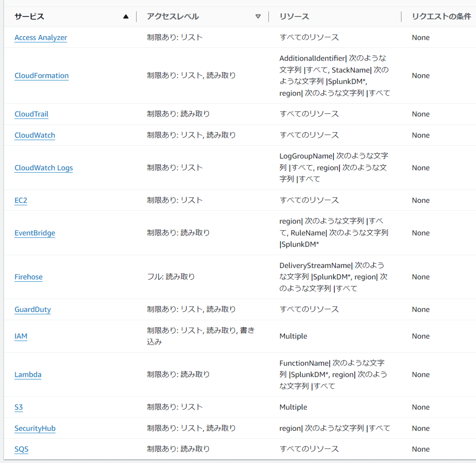Select the EventBridge RuleName resource text
476x463 pixels.
(334, 233)
